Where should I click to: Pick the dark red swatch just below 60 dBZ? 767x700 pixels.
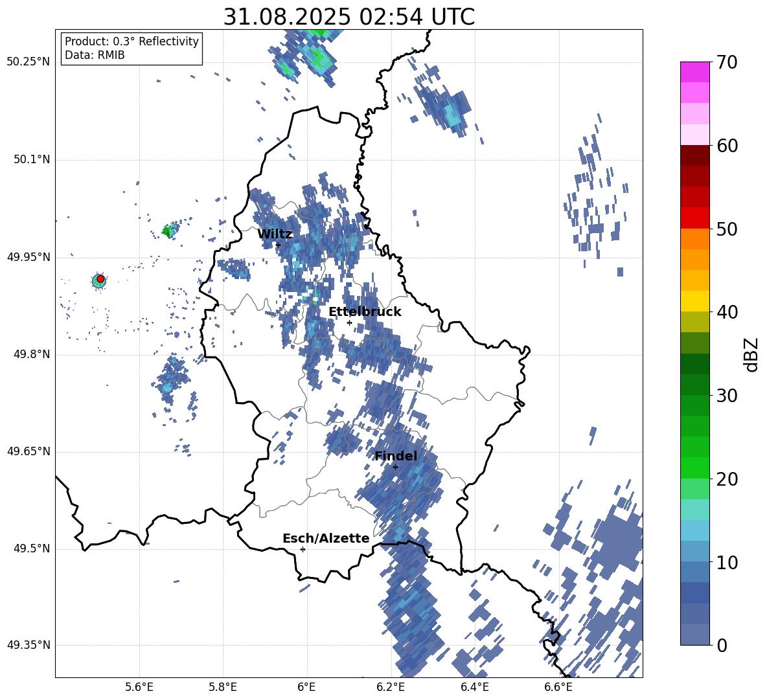coord(694,155)
